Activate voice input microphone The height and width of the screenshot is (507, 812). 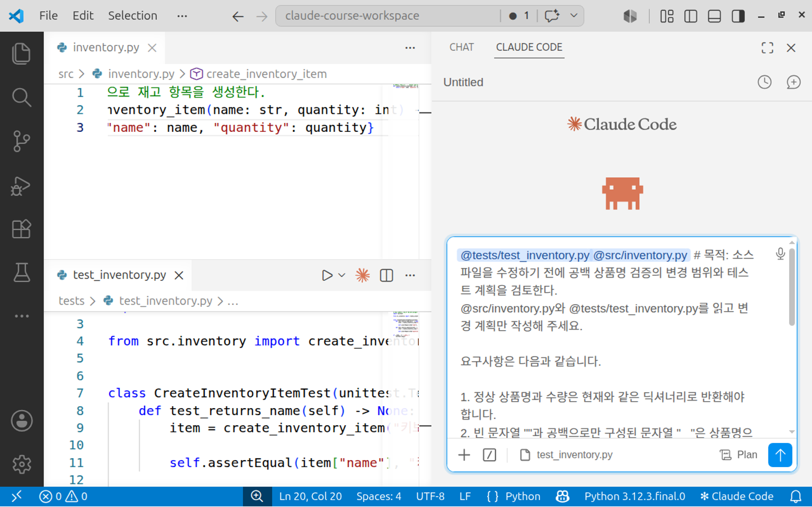point(780,254)
